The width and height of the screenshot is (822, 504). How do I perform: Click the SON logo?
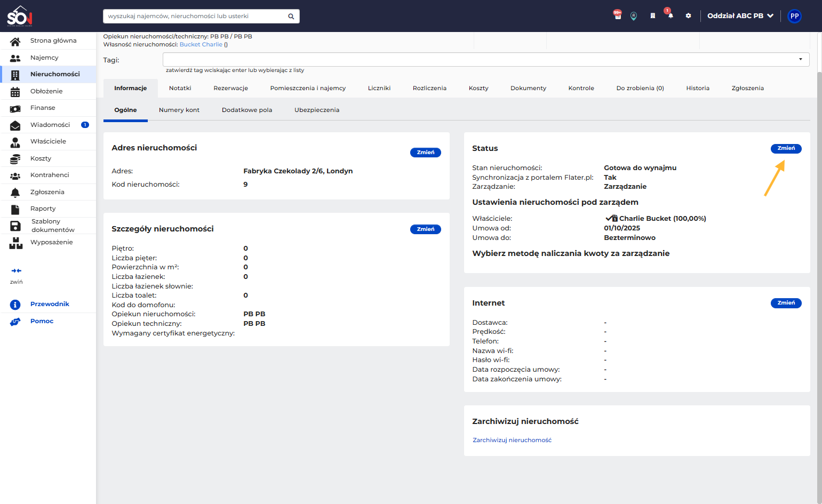pos(20,16)
